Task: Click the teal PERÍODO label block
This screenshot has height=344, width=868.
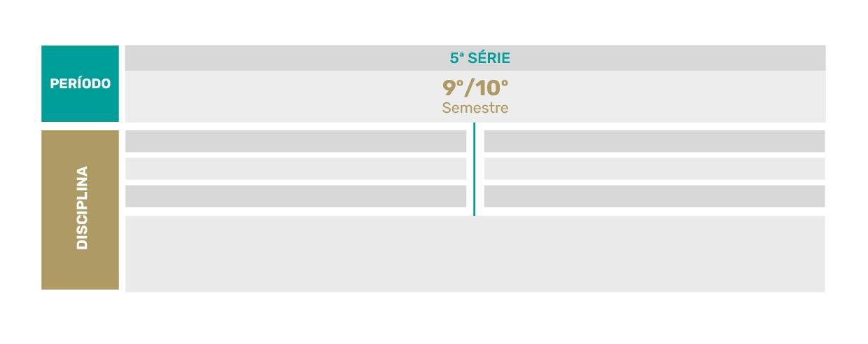Action: pos(80,83)
